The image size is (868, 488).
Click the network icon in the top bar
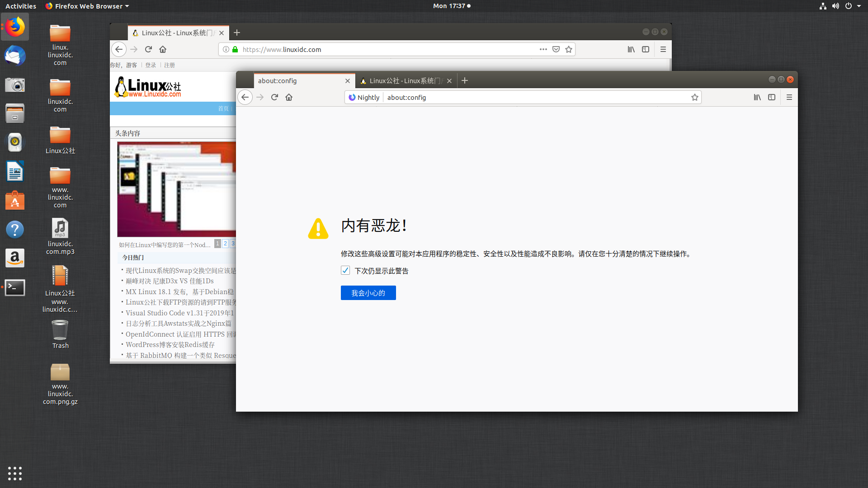(x=823, y=6)
